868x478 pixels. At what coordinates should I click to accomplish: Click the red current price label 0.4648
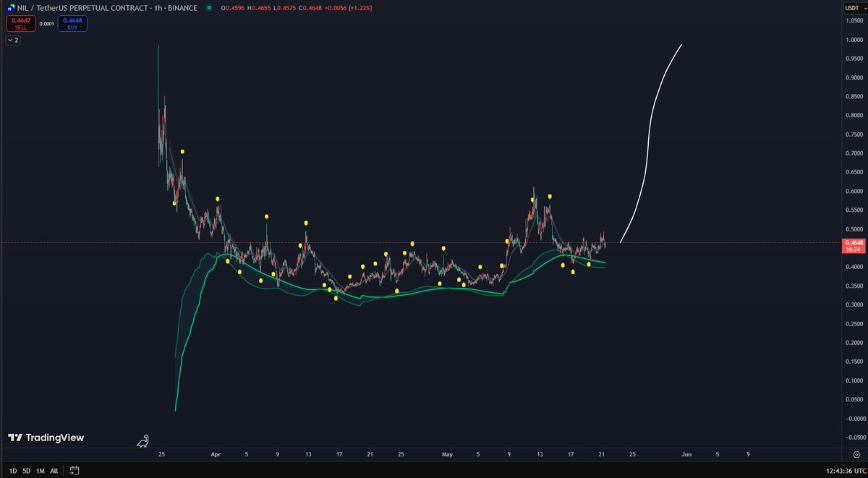[854, 245]
